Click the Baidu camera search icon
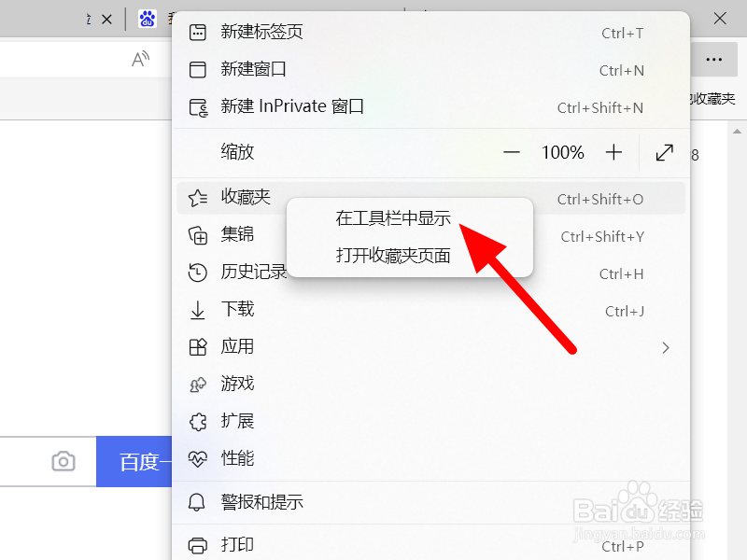Viewport: 747px width, 560px height. pyautogui.click(x=63, y=461)
